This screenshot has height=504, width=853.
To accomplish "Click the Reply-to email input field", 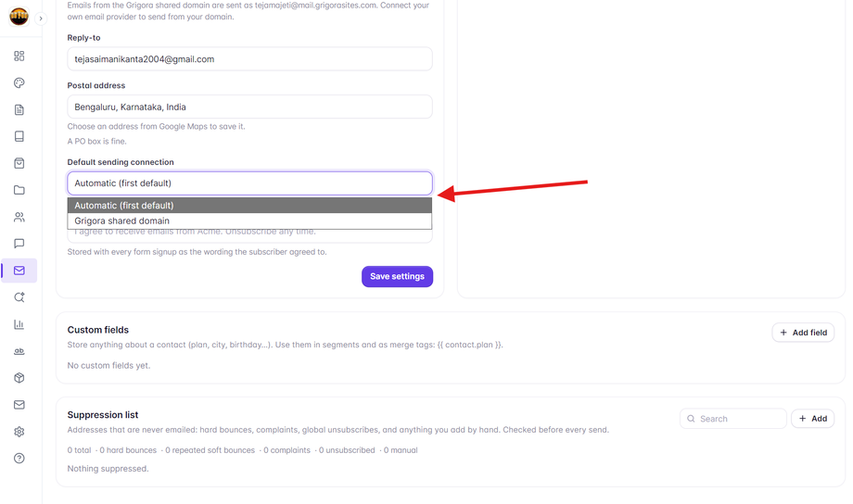I will pyautogui.click(x=249, y=59).
